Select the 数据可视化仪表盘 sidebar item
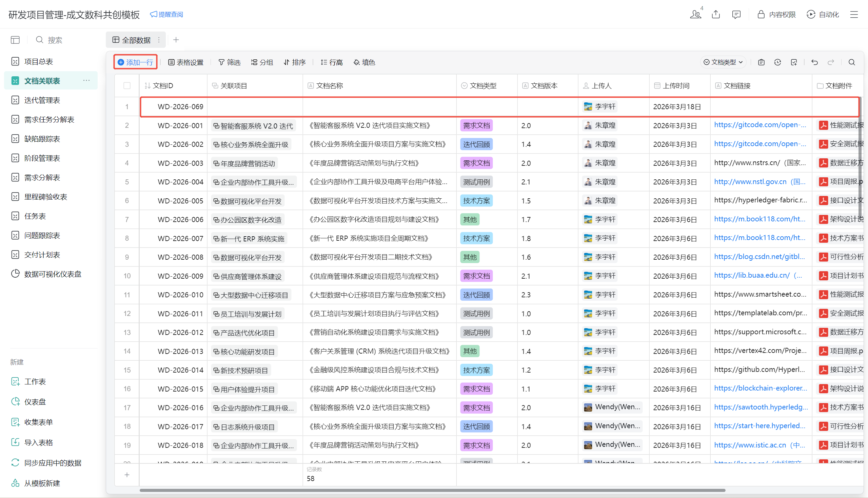Screen dimensions: 868x498 53,274
